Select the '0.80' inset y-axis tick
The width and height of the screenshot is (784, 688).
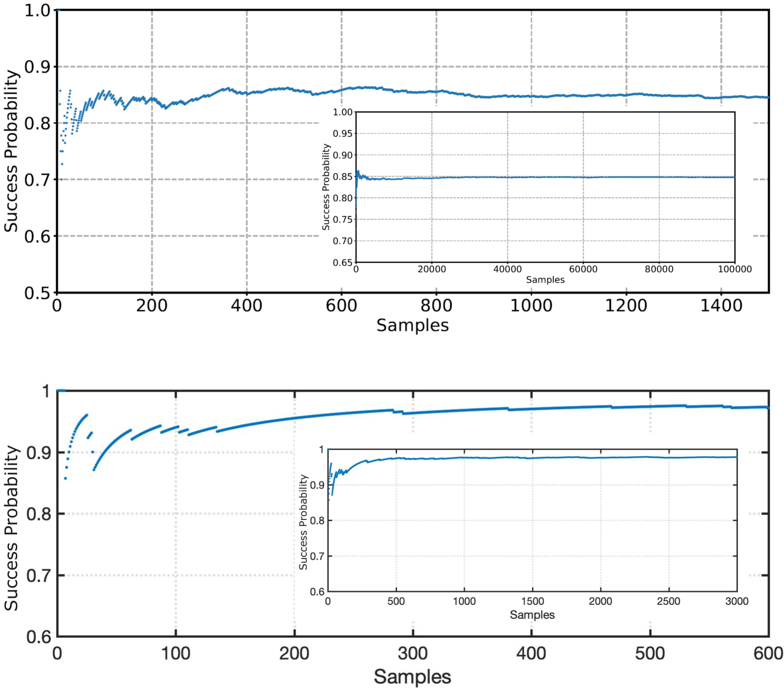point(343,198)
